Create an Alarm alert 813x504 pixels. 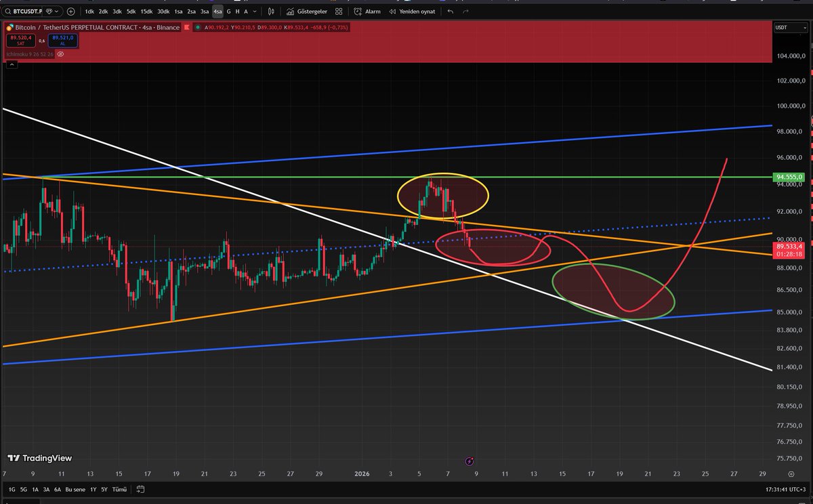[367, 12]
